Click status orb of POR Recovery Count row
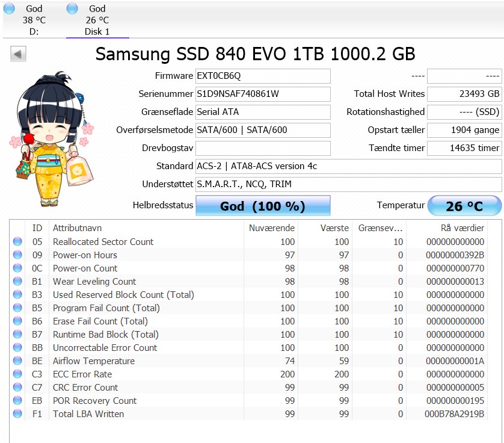The image size is (504, 443). coord(17,400)
